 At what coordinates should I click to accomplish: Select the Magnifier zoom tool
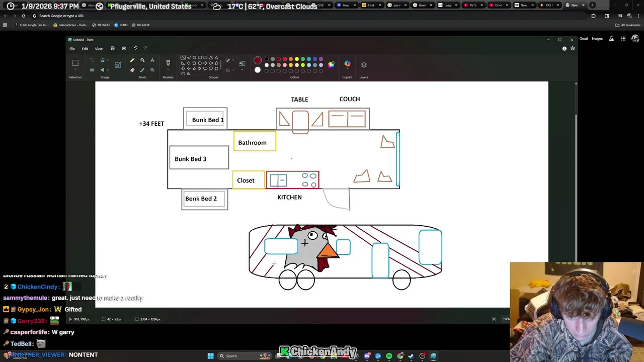point(152,70)
